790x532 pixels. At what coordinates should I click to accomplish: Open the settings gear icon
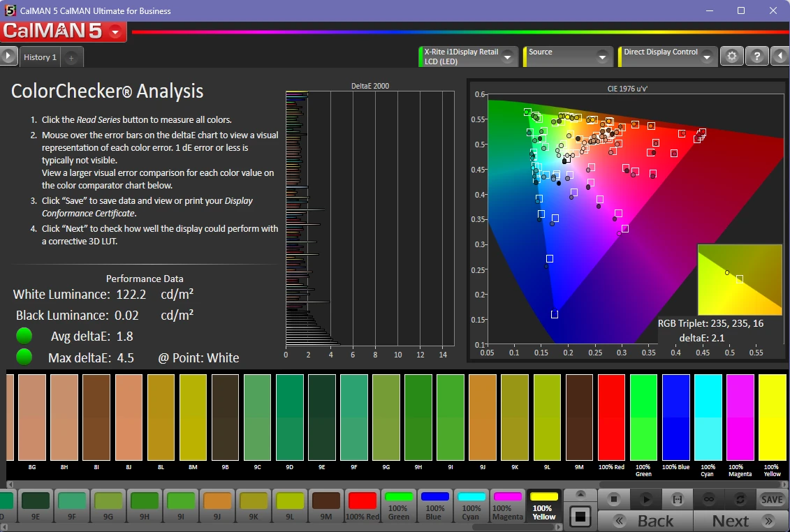(x=731, y=57)
